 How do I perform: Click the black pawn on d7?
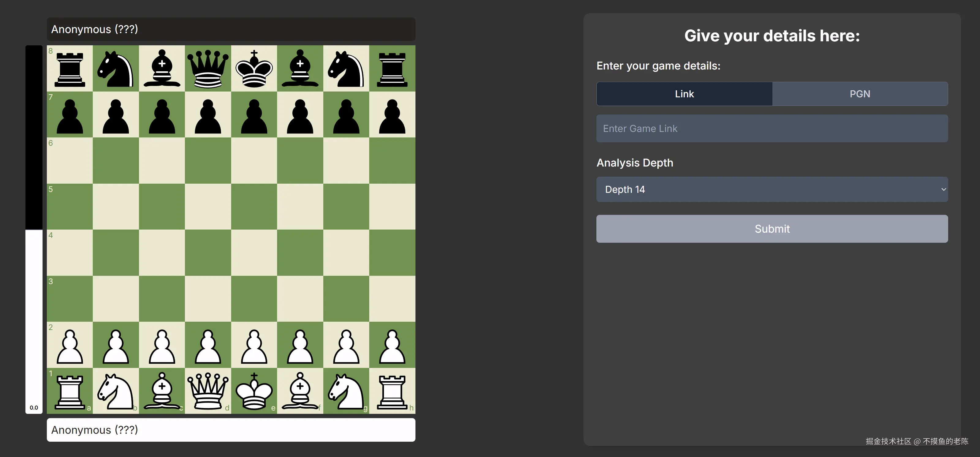tap(208, 114)
